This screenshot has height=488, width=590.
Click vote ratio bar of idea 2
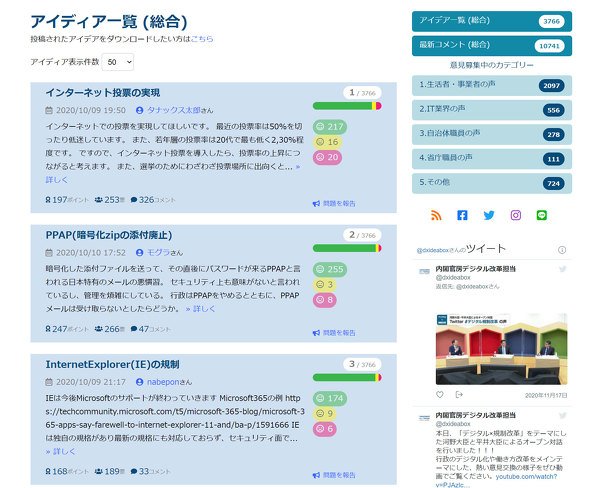(347, 248)
